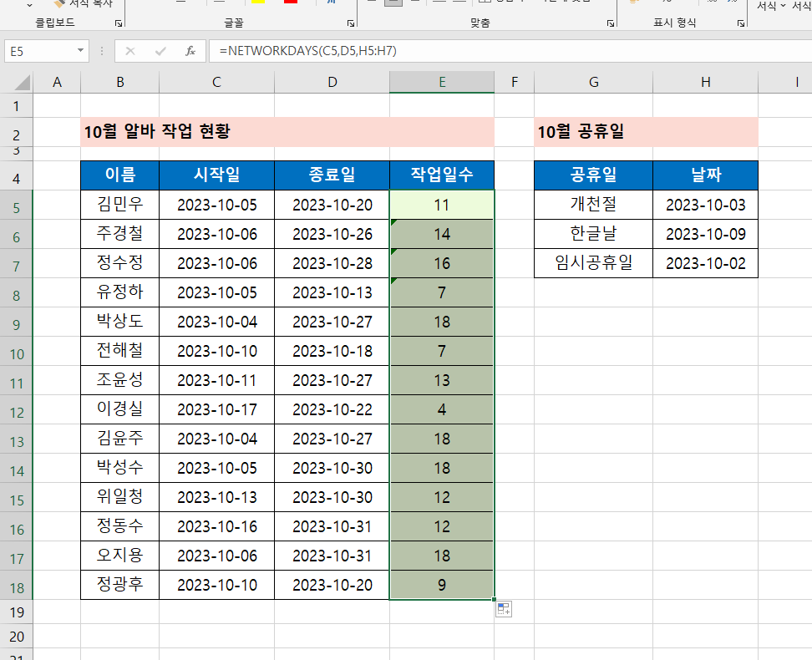The height and width of the screenshot is (660, 812).
Task: Click the Insert Function fx icon
Action: [x=190, y=51]
